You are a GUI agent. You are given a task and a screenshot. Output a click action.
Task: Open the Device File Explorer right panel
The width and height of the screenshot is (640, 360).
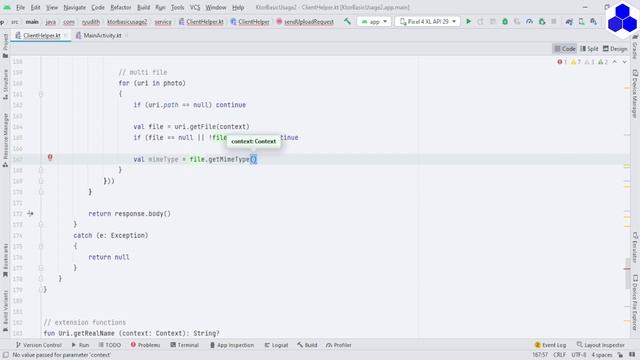pos(635,302)
